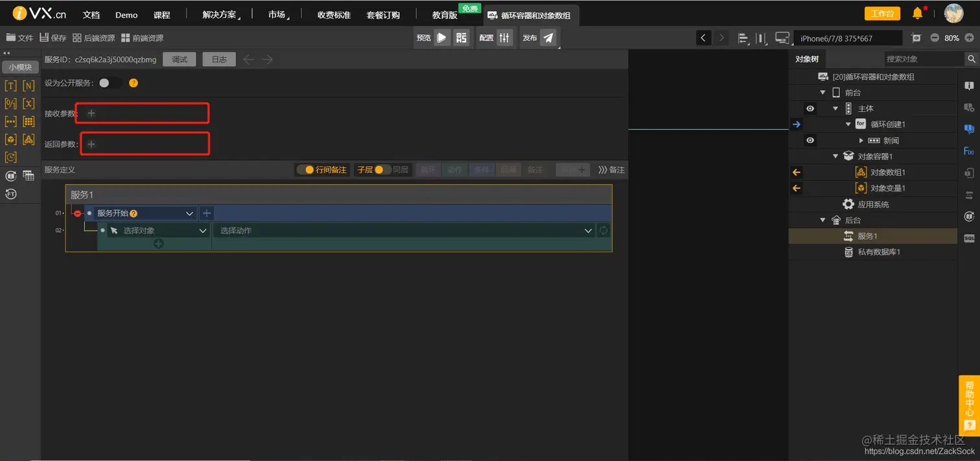Image resolution: width=980 pixels, height=461 pixels.
Task: Collapse the 循环创建1 tree node
Action: pos(848,124)
